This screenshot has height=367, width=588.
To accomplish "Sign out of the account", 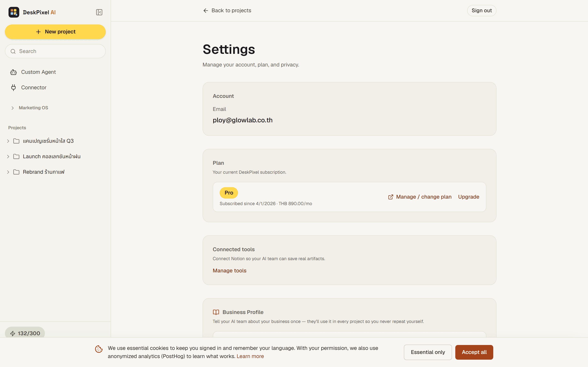I will click(482, 11).
